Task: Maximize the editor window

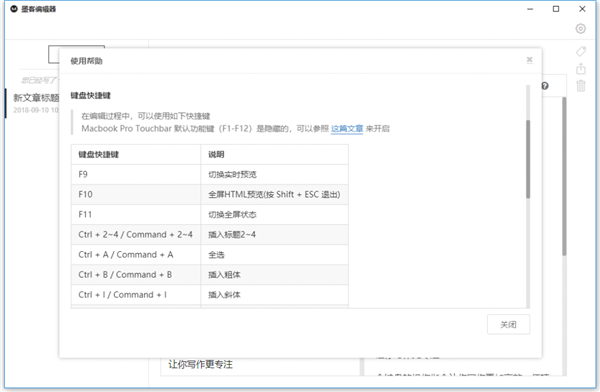Action: tap(556, 9)
